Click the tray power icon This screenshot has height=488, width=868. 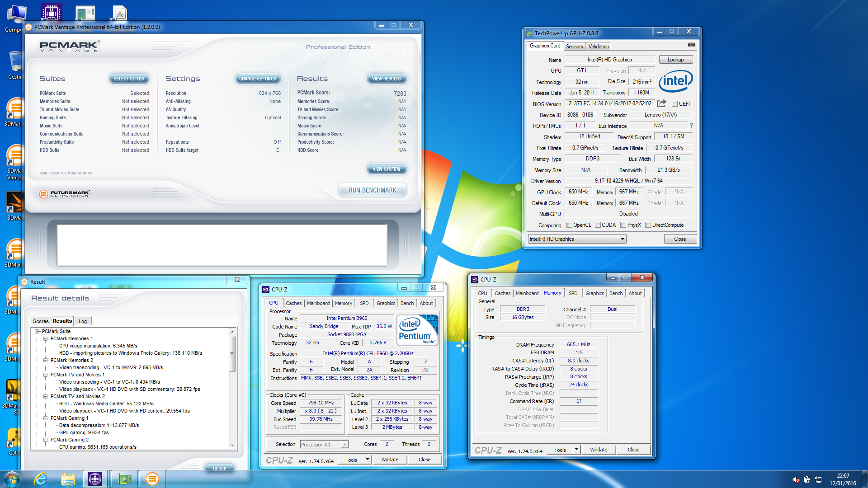pyautogui.click(x=807, y=479)
